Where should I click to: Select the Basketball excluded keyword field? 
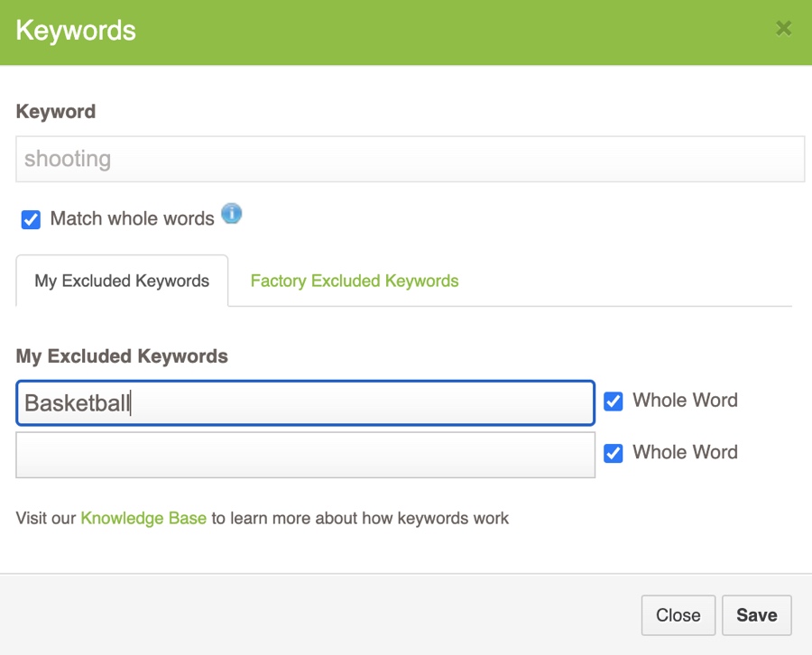(304, 402)
